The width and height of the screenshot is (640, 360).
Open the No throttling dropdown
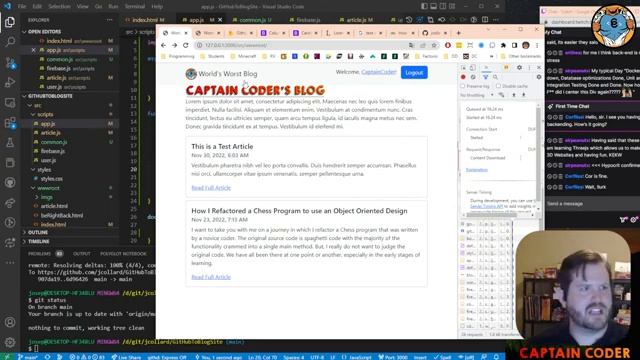click(x=477, y=95)
